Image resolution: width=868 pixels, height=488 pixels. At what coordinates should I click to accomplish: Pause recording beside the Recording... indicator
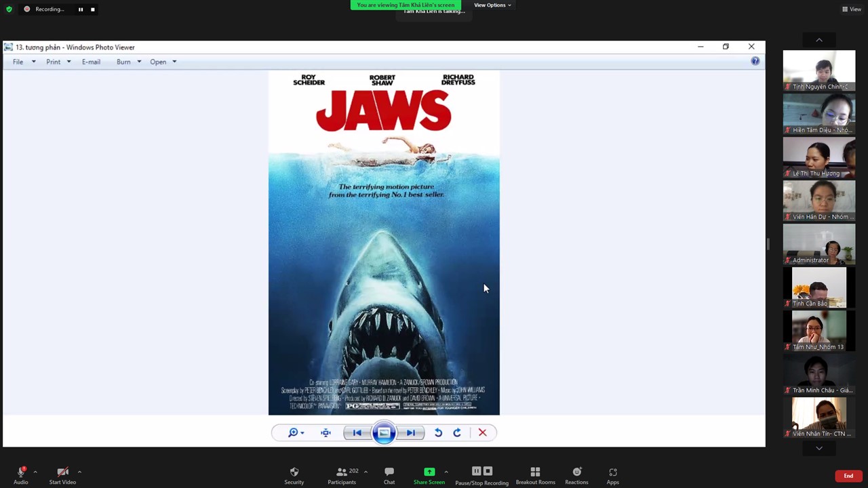tap(81, 9)
